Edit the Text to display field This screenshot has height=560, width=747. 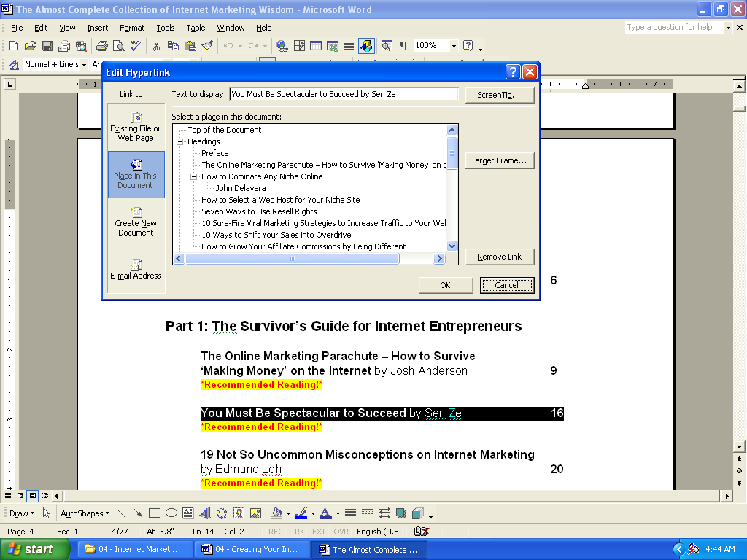pos(343,93)
